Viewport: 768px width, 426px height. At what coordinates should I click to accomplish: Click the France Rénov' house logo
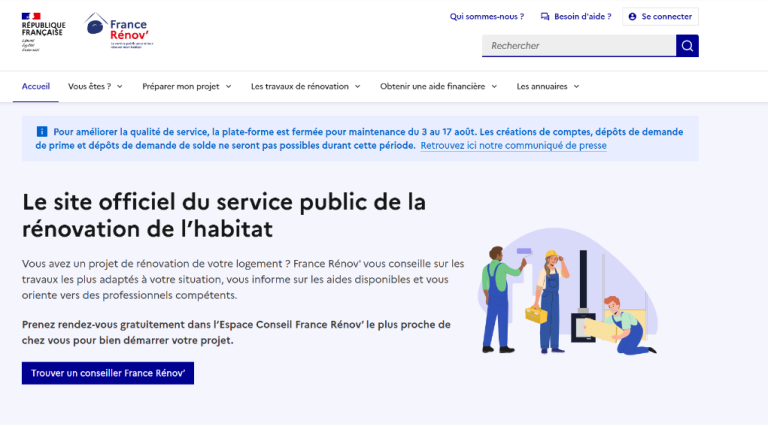tap(118, 30)
